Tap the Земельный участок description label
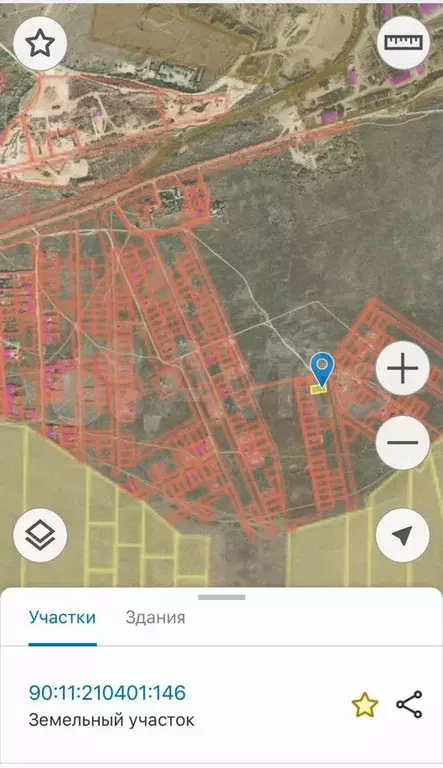The width and height of the screenshot is (443, 768). click(x=111, y=720)
